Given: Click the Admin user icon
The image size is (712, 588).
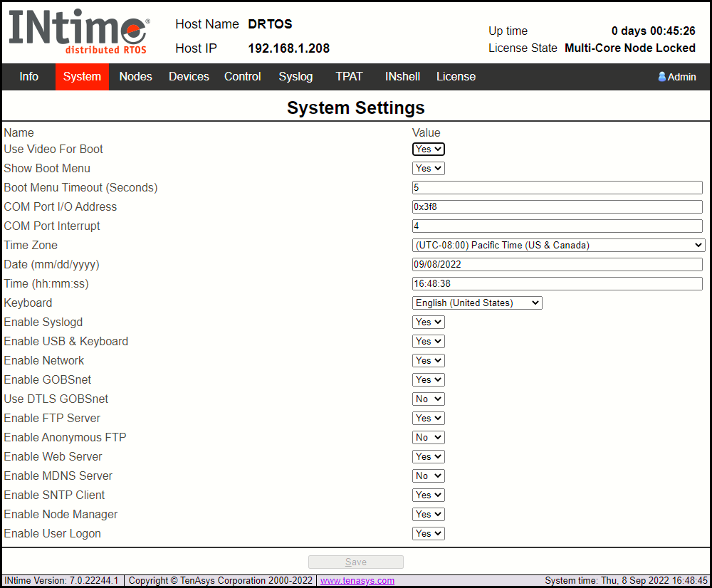Looking at the screenshot, I should point(662,77).
